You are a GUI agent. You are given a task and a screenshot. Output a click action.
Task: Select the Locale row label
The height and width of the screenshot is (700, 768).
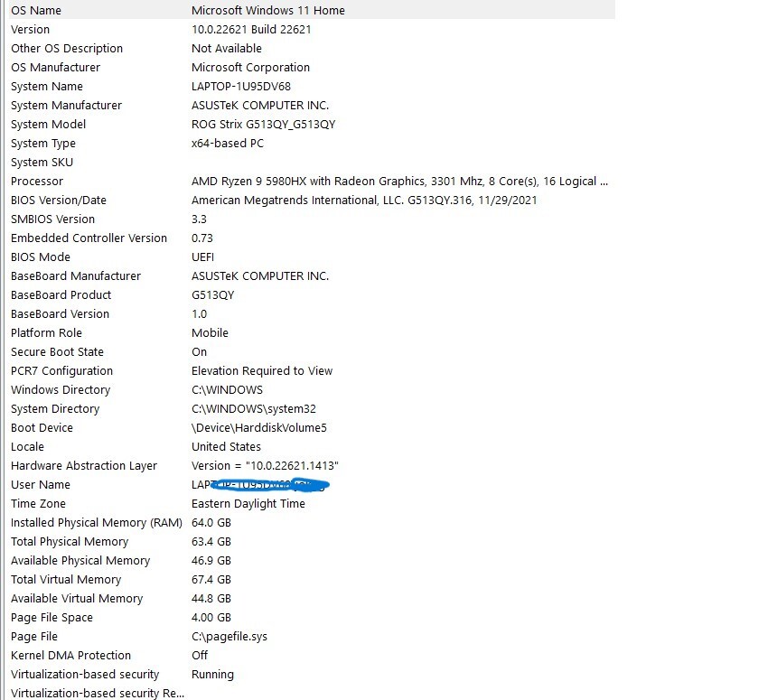[27, 447]
